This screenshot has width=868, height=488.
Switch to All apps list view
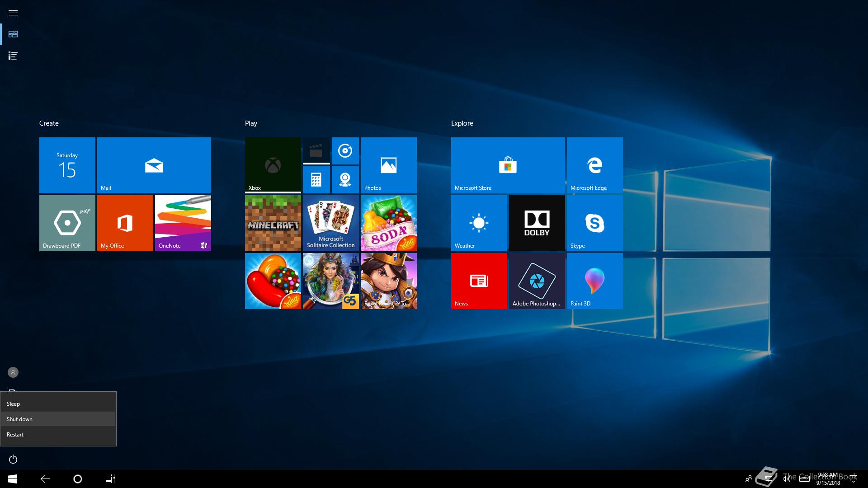(x=13, y=56)
